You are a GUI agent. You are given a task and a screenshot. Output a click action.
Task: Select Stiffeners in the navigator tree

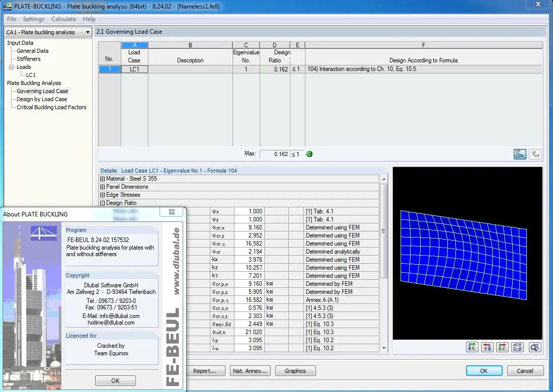coord(28,59)
